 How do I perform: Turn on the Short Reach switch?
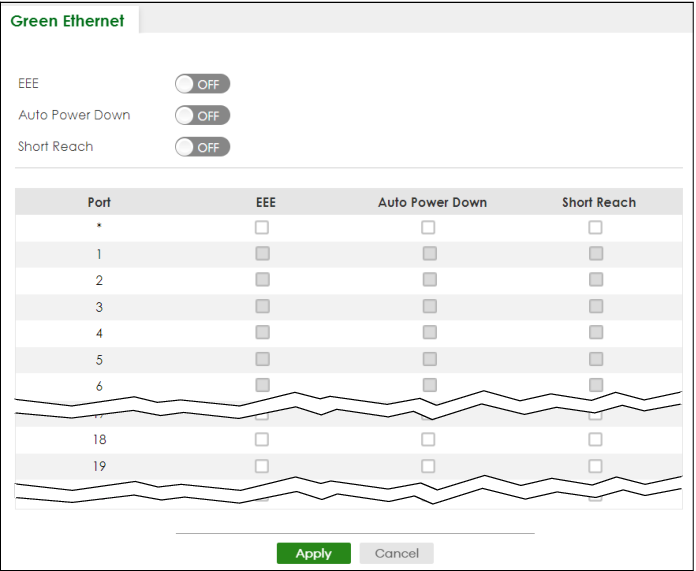[202, 147]
